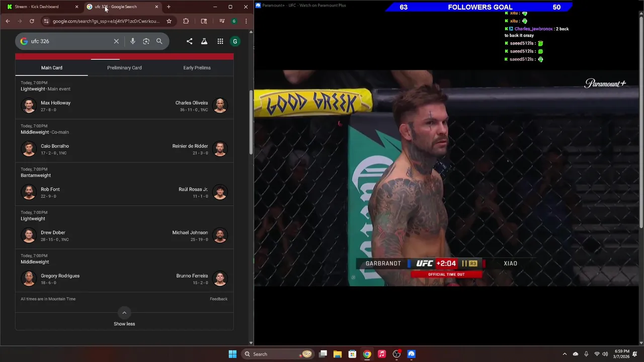Click Charles Oliveira's avatar photo
This screenshot has height=362, width=644.
click(220, 106)
